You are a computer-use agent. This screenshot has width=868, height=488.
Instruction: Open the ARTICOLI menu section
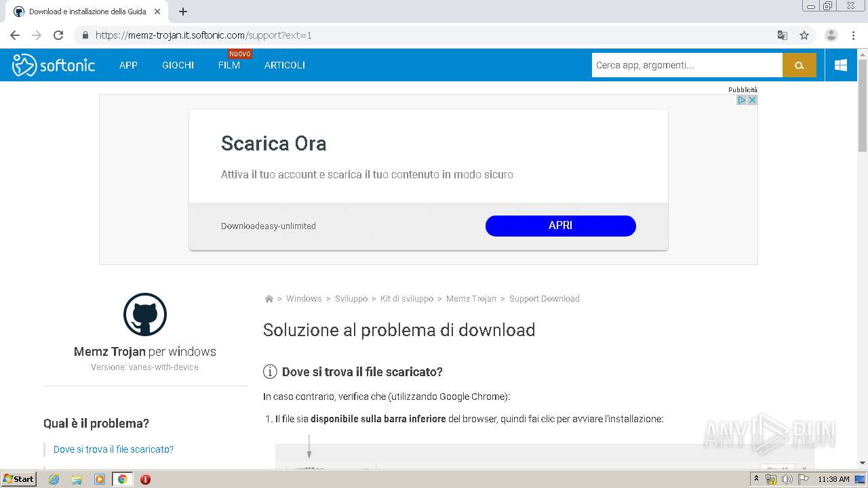click(285, 65)
